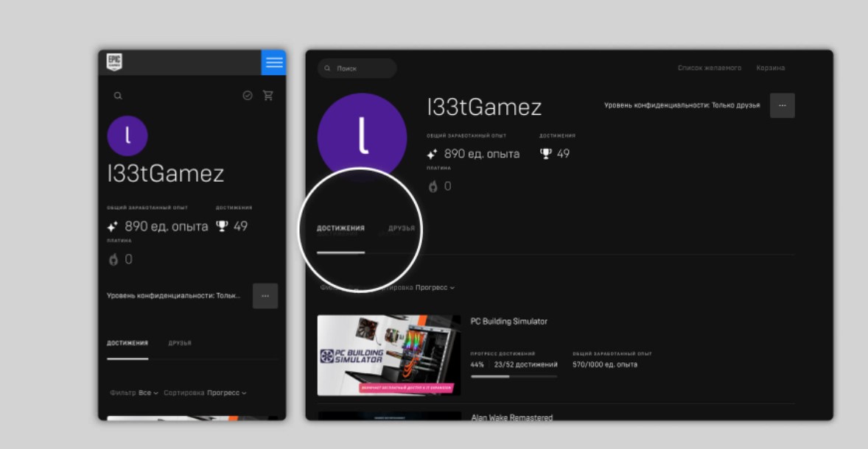Expand Фильтр Все dropdown in mobile view

coord(134,392)
